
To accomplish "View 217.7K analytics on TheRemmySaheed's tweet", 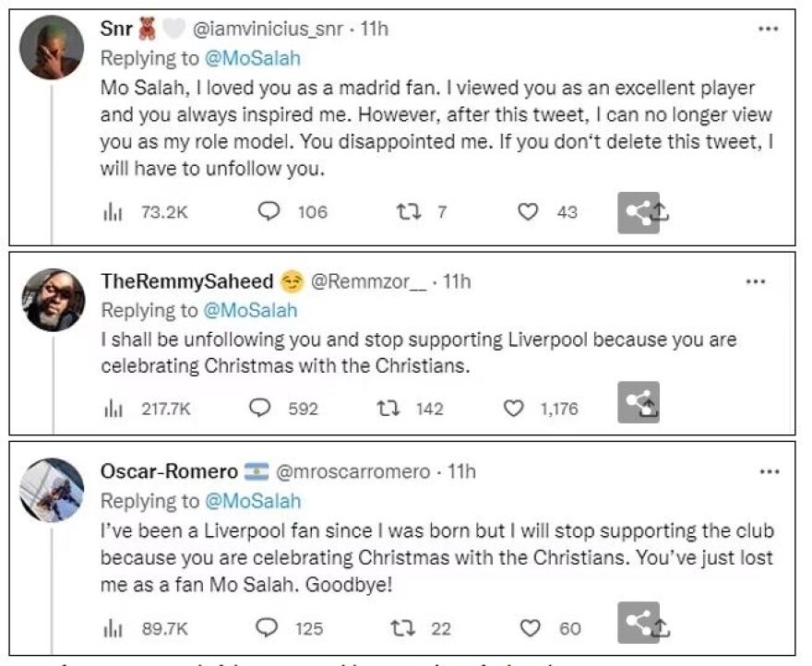I will point(111,409).
